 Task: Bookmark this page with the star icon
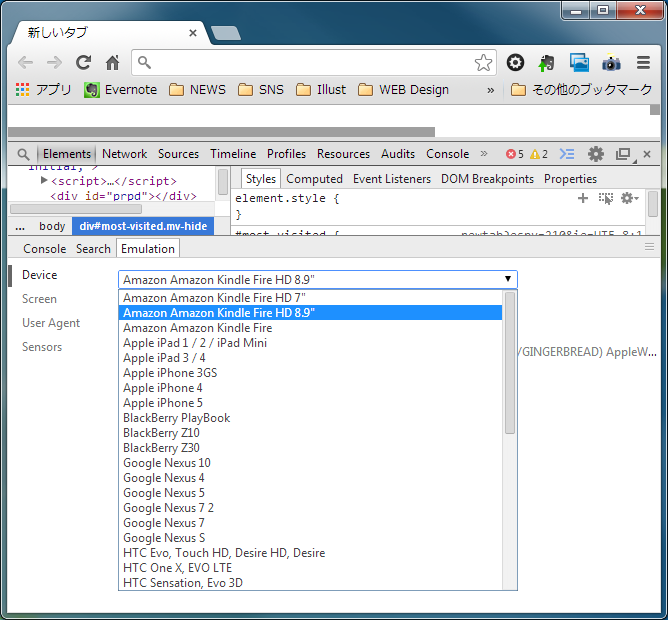point(483,63)
